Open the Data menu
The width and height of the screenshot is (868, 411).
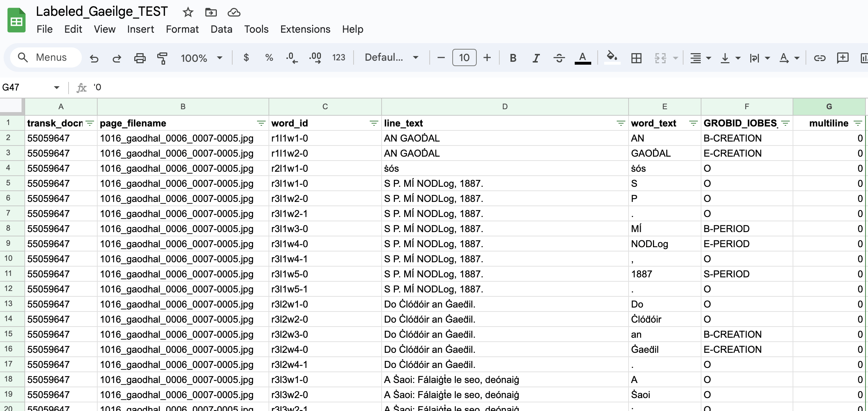point(221,29)
